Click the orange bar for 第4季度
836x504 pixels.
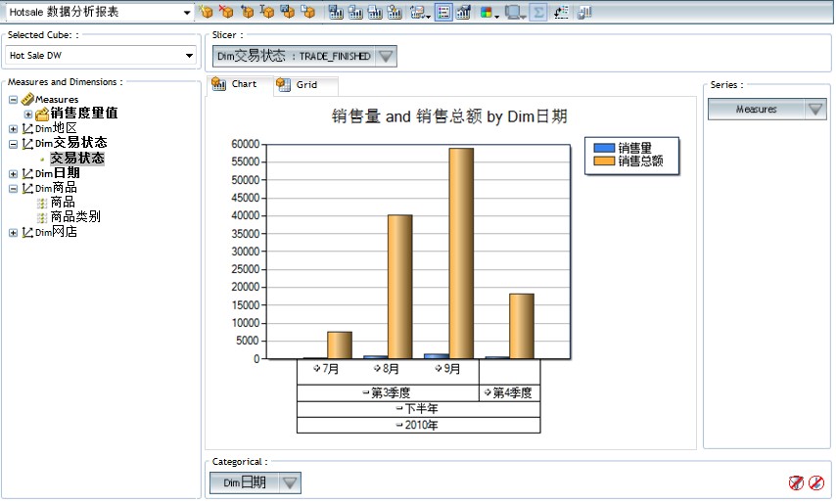tap(522, 327)
